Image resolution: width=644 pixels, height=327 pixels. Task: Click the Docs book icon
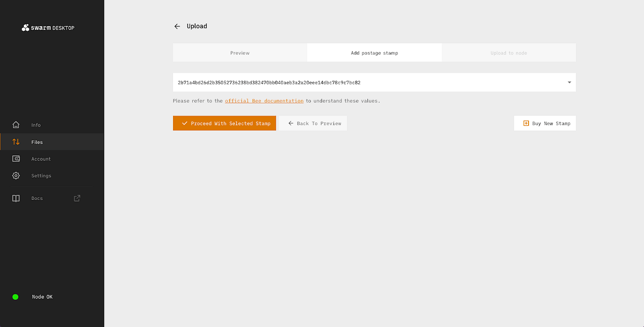click(16, 199)
